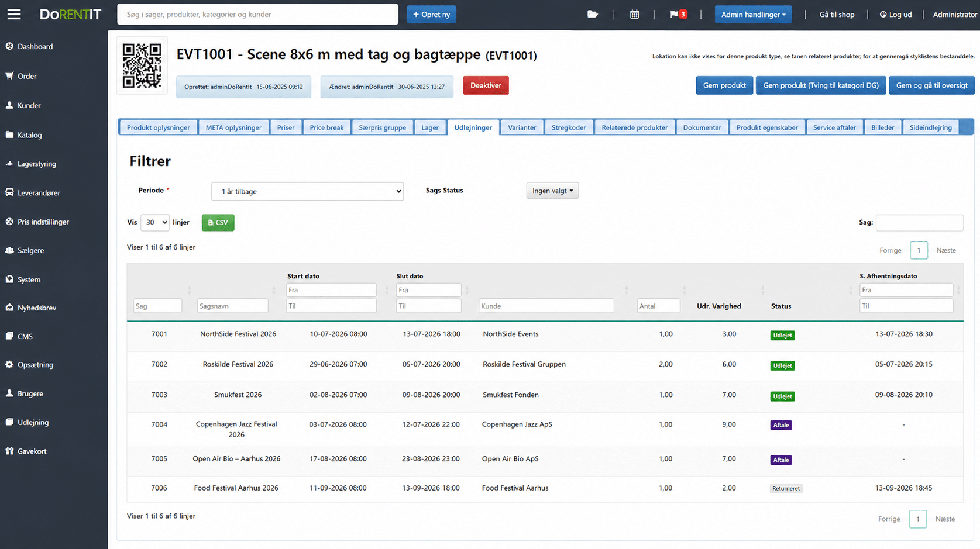Sort by the Sagsnavn column arrows
The image size is (980, 549).
(x=273, y=290)
